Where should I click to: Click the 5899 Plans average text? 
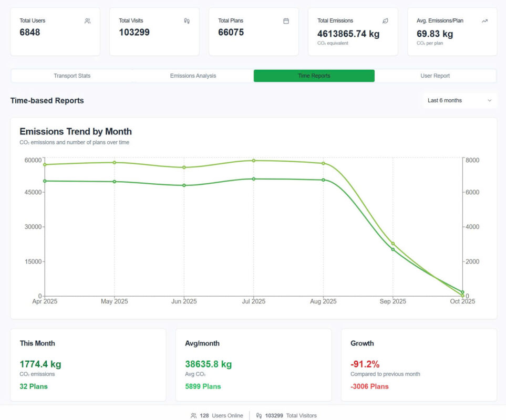[x=203, y=386]
